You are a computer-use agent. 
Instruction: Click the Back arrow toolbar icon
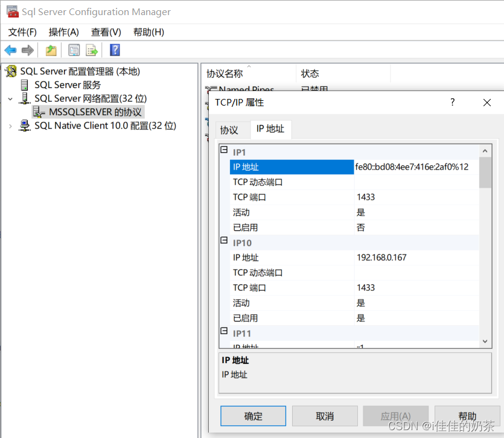11,50
